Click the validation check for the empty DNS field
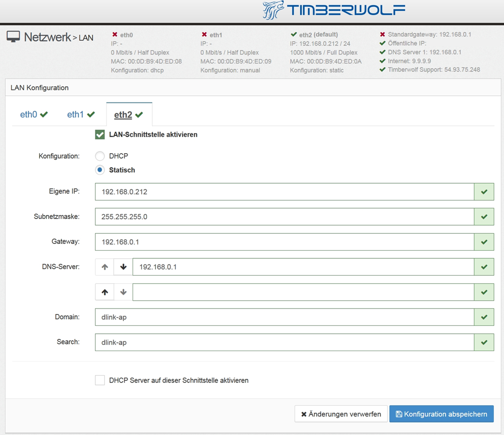Viewport: 504px width, 435px height. click(484, 292)
